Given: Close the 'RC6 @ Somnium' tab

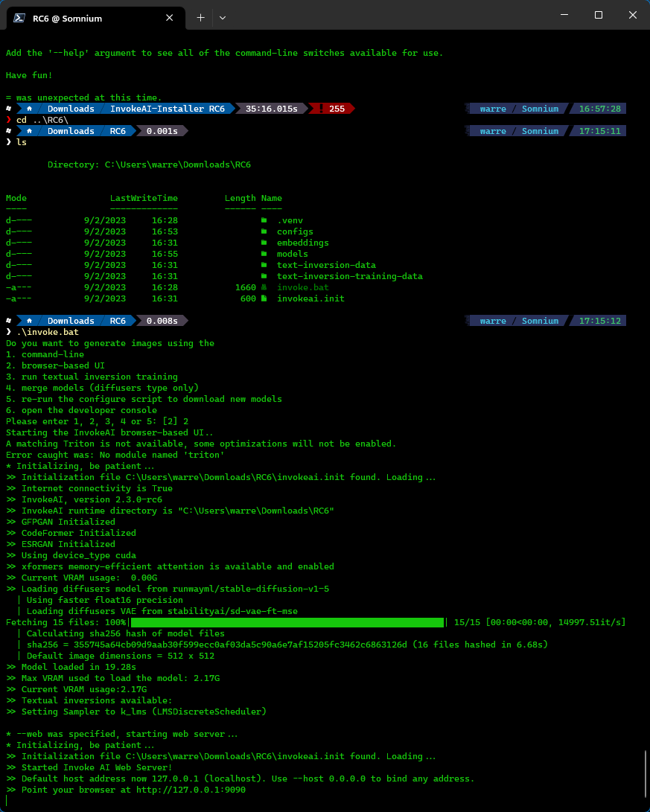Looking at the screenshot, I should tap(169, 18).
